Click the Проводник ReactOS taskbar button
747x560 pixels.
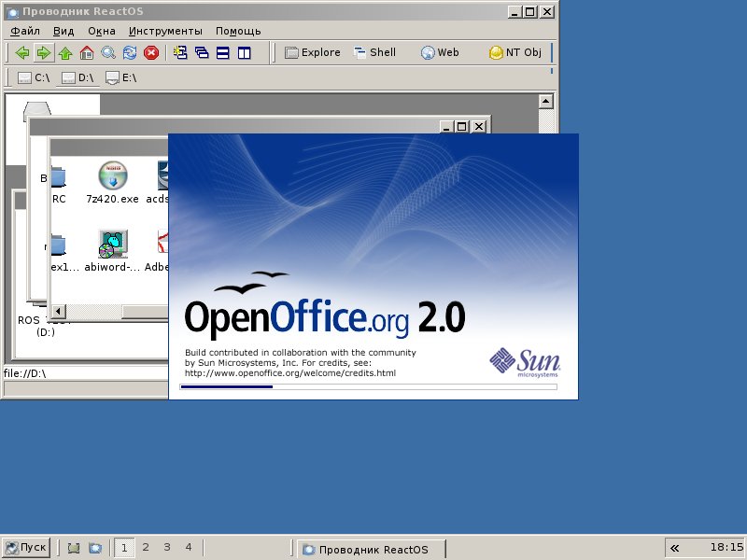372,549
